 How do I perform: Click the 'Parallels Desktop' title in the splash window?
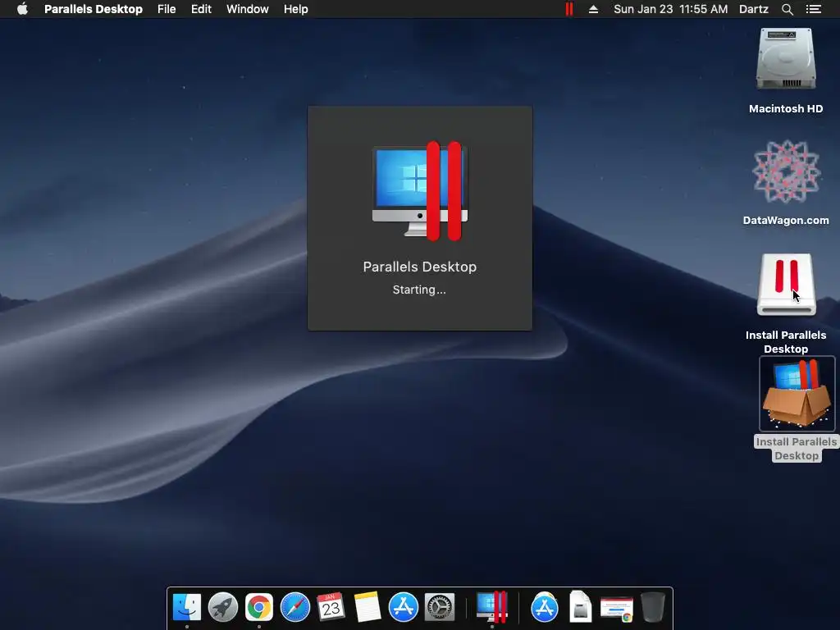(419, 267)
